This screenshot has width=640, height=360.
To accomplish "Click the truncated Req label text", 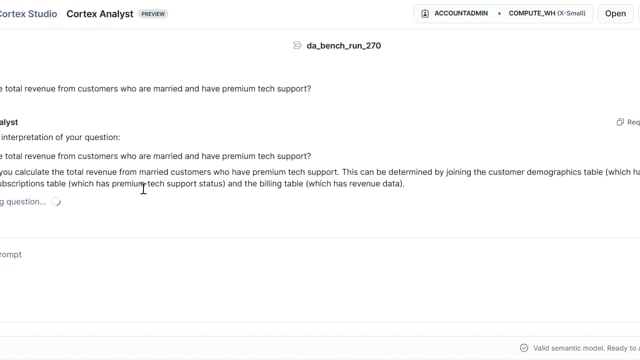I will coord(633,122).
